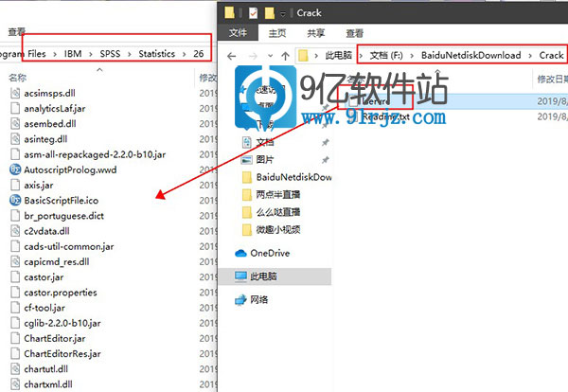Select the BasicScriptFile.ico file icon
Image resolution: width=568 pixels, height=392 pixels.
[15, 200]
